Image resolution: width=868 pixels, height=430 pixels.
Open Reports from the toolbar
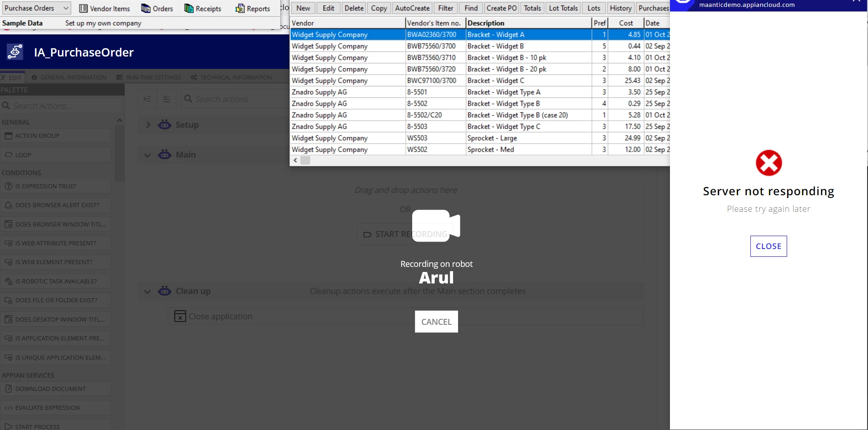tap(253, 8)
